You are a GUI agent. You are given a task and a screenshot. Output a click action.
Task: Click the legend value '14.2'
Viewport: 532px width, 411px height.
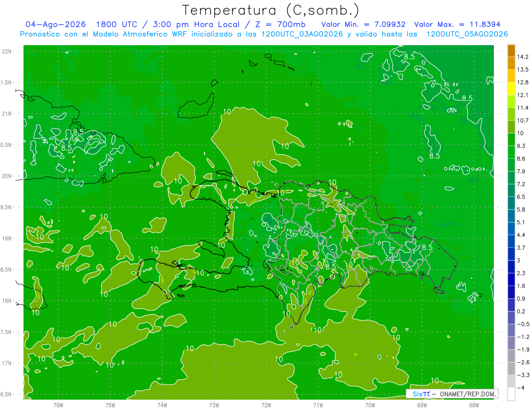[x=522, y=57]
